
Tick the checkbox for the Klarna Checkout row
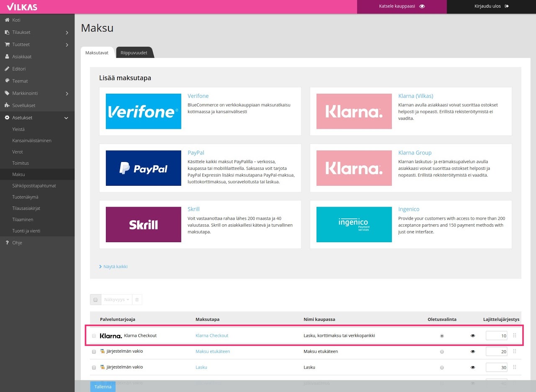(x=94, y=336)
